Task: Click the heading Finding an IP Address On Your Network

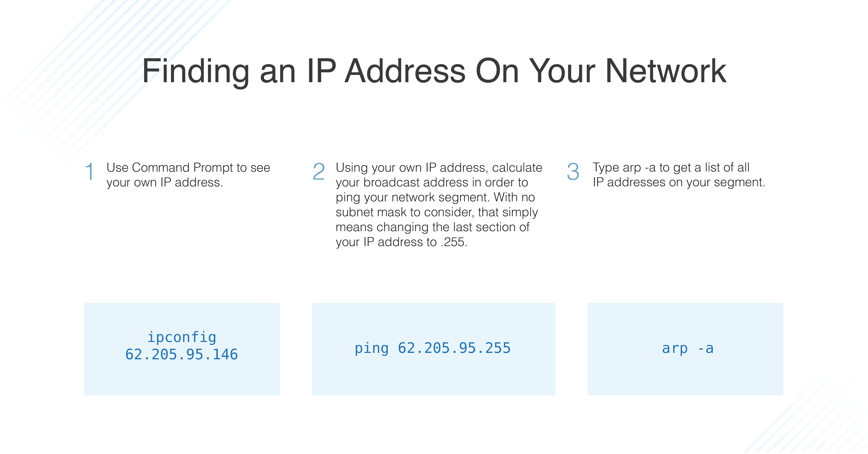Action: pyautogui.click(x=434, y=71)
